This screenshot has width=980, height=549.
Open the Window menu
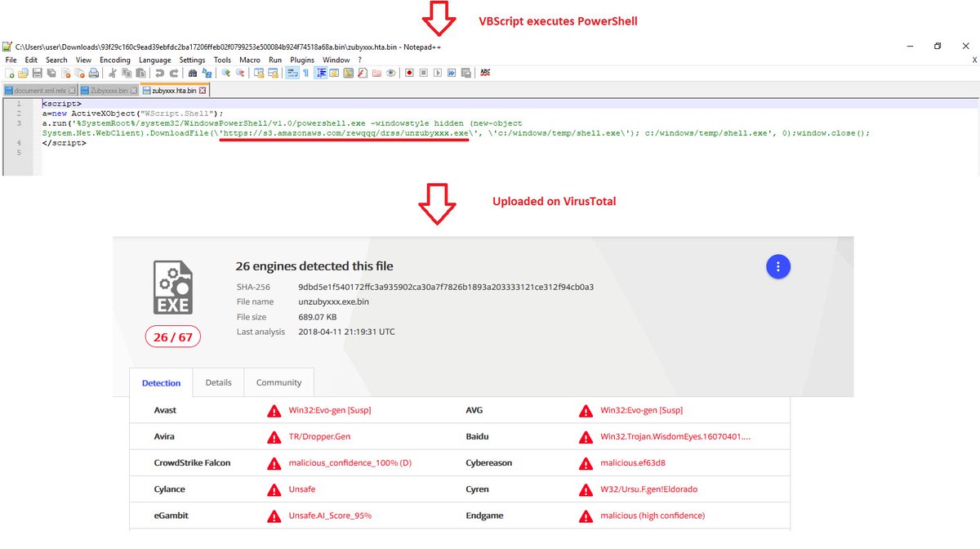(x=336, y=60)
